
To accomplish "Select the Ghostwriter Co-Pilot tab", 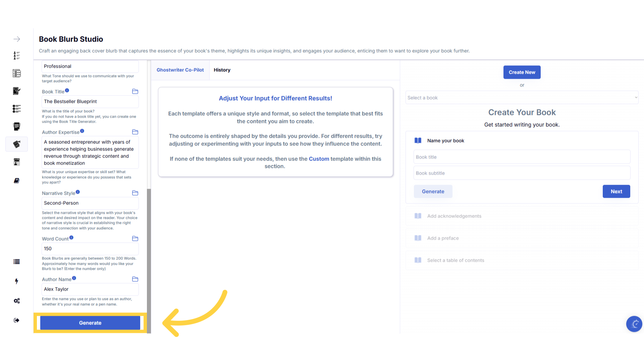I will 180,70.
